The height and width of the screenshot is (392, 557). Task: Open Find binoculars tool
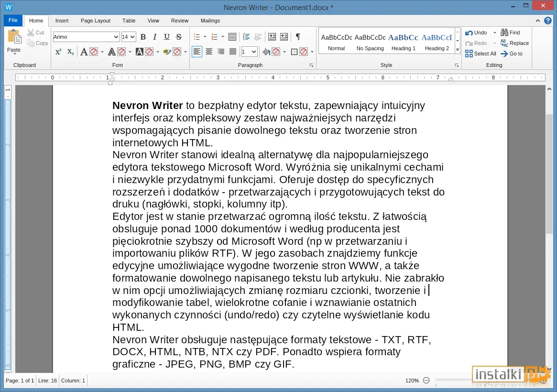coord(510,33)
